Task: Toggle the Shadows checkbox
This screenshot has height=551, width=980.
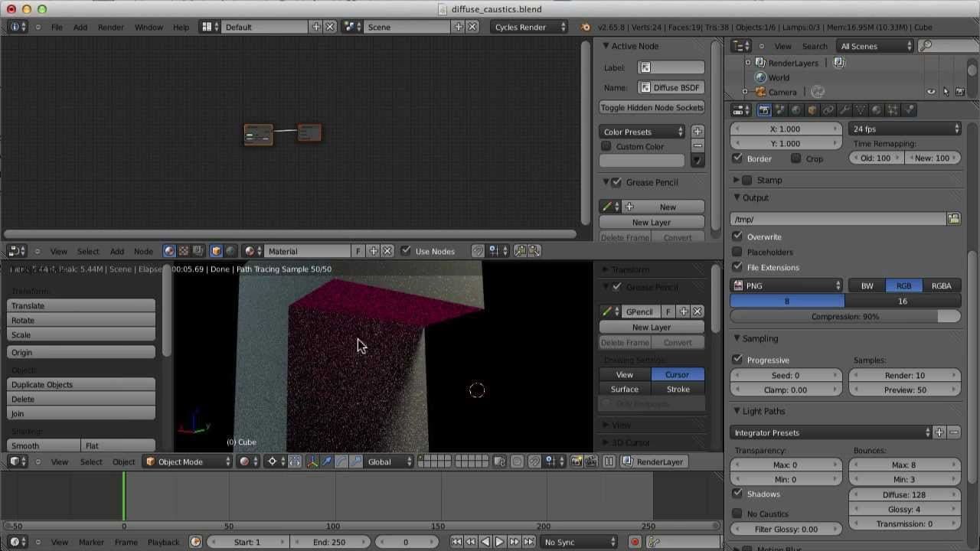Action: (x=737, y=494)
